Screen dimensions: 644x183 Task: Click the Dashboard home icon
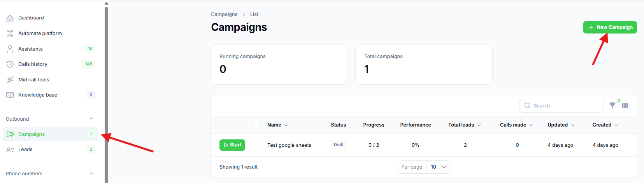coord(10,18)
